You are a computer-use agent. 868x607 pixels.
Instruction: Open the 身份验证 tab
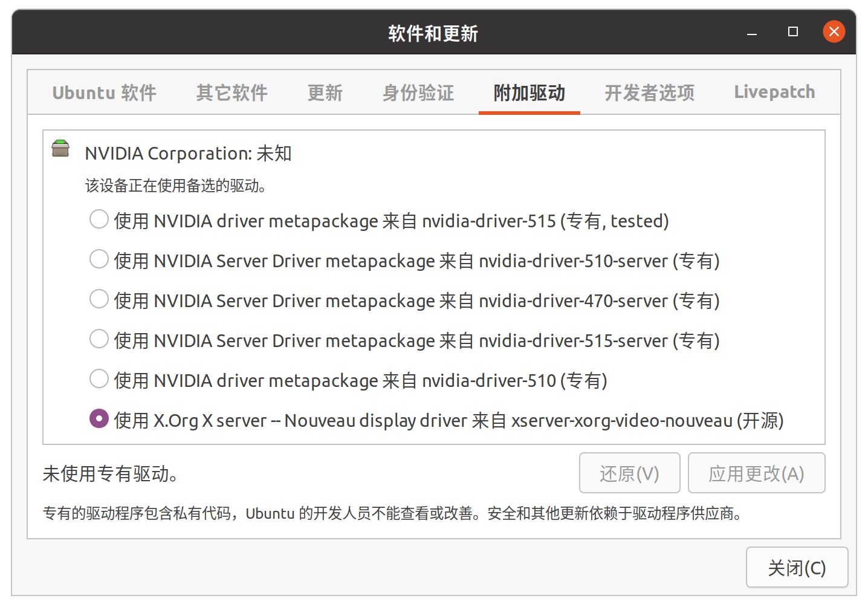click(x=418, y=93)
